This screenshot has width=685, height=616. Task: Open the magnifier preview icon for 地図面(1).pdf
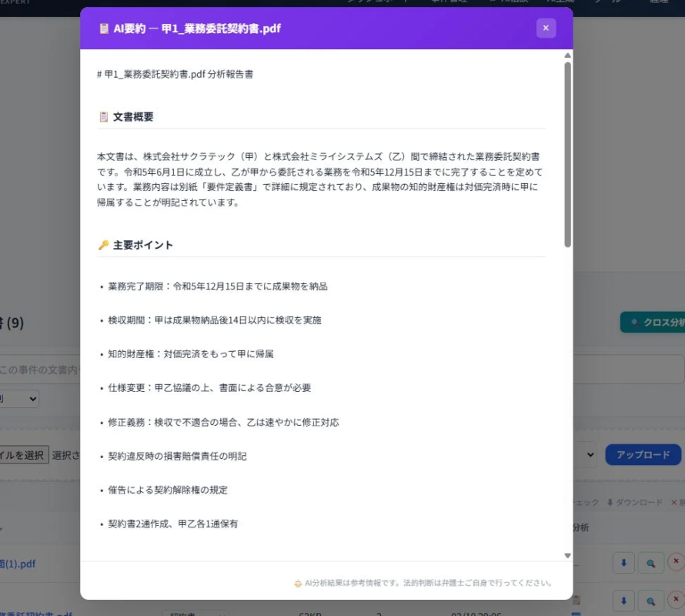pos(650,562)
